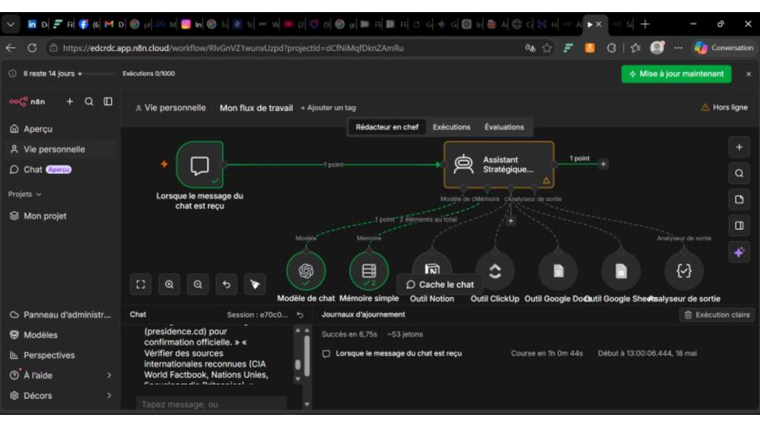Viewport: 760px width, 427px height.
Task: Switch to Rédacteur en chef tab
Action: [x=387, y=127]
